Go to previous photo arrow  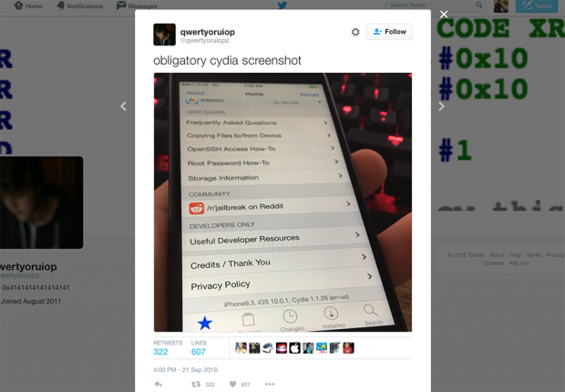[123, 106]
